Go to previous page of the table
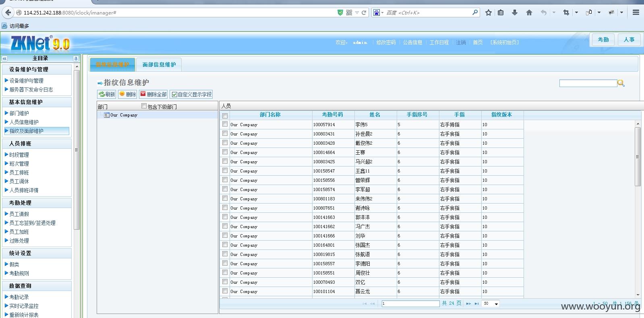The width and height of the screenshot is (644, 318). click(x=373, y=303)
